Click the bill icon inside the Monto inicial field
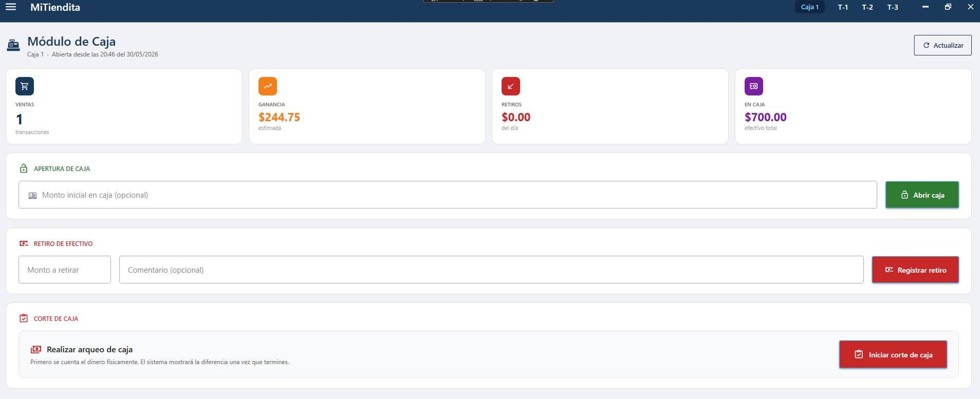The image size is (980, 399). [32, 196]
